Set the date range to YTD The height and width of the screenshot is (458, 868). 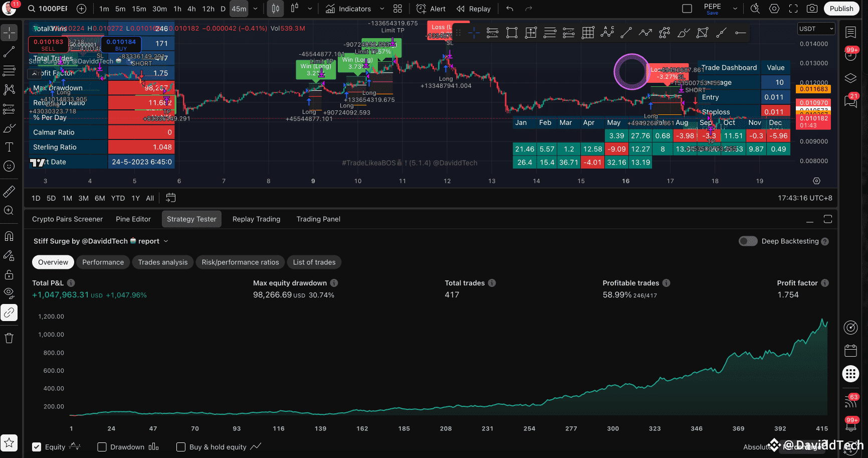click(118, 198)
